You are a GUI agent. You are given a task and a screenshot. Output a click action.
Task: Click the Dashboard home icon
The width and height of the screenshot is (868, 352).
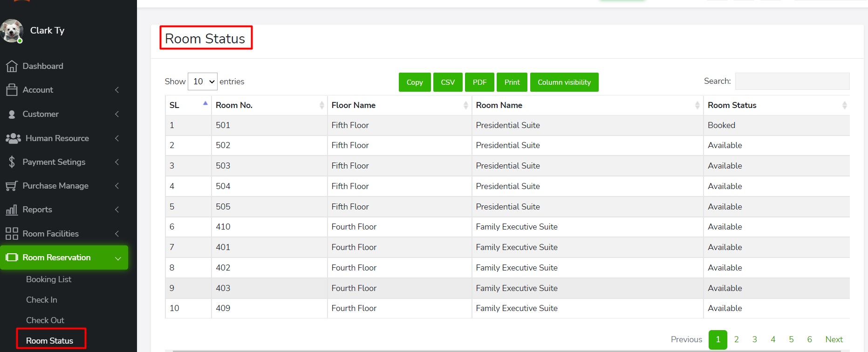[12, 67]
